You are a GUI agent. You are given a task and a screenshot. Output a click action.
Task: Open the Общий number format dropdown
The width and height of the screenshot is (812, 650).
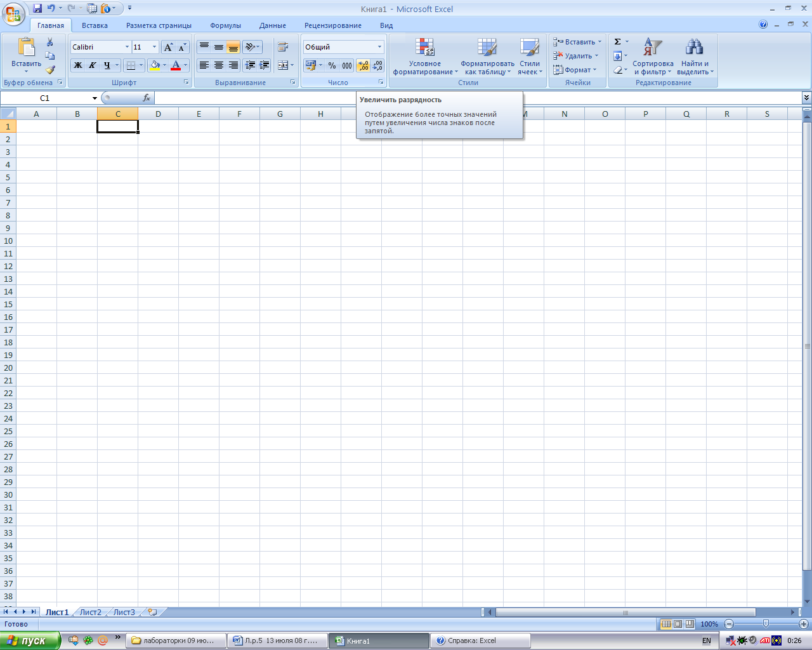pyautogui.click(x=380, y=47)
